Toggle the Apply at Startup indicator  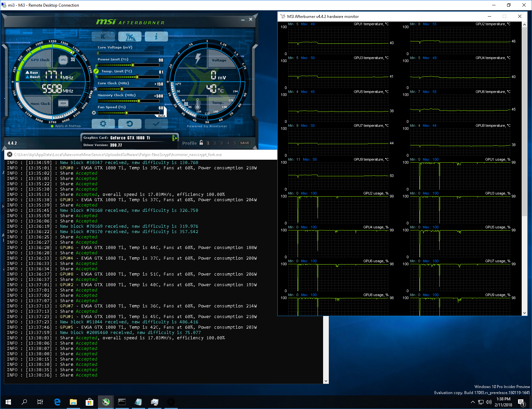(52, 126)
